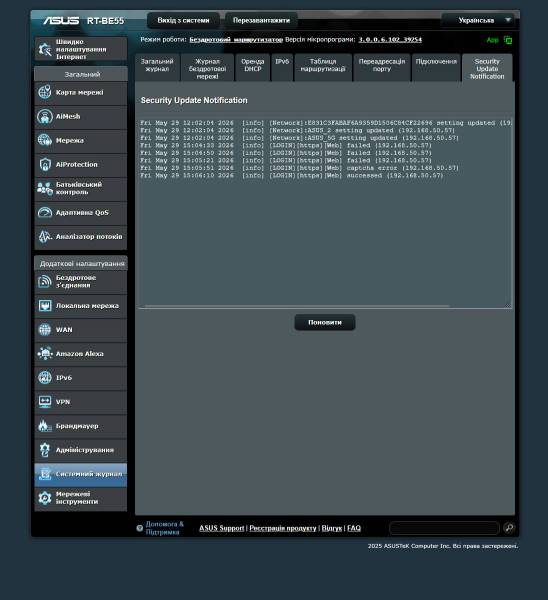Click the Перезавантажити button
Image resolution: width=548 pixels, height=600 pixels.
(261, 20)
